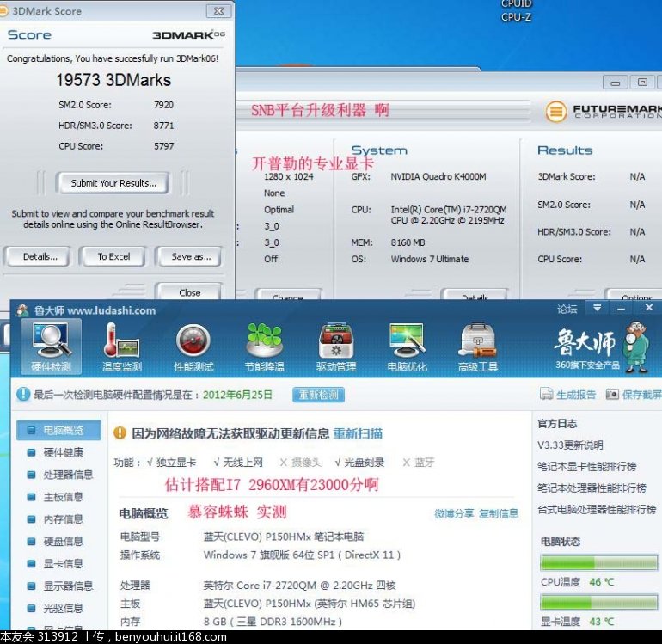This screenshot has height=644, width=662.
Task: Click Details button in 3DMark Score
Action: (x=40, y=257)
